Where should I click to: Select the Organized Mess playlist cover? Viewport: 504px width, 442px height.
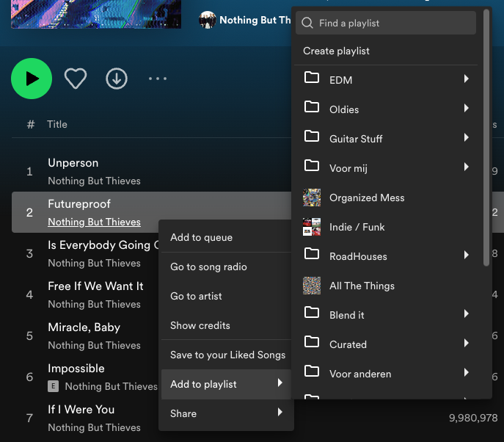[x=312, y=198]
